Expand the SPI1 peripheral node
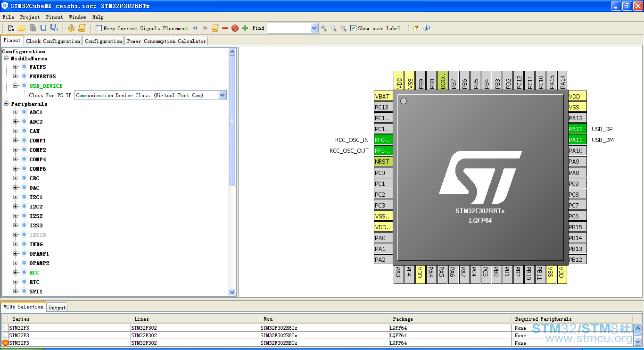 pyautogui.click(x=16, y=292)
